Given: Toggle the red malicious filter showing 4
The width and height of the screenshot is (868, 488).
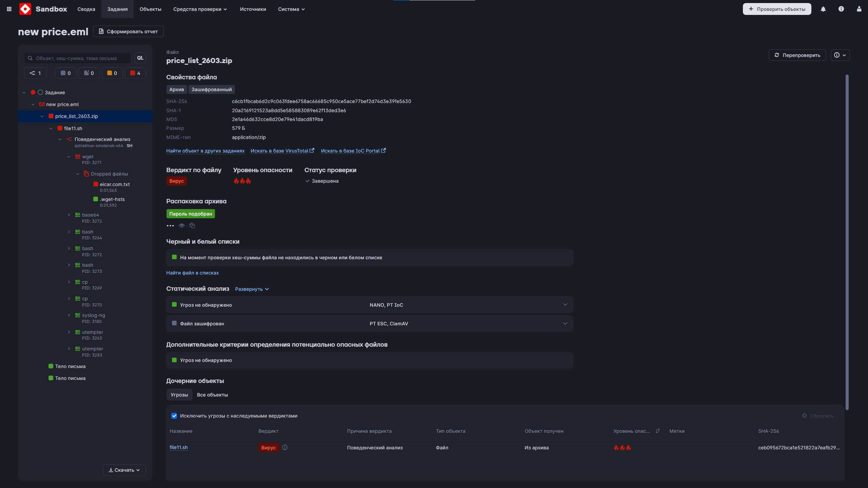Looking at the screenshot, I should pos(135,73).
